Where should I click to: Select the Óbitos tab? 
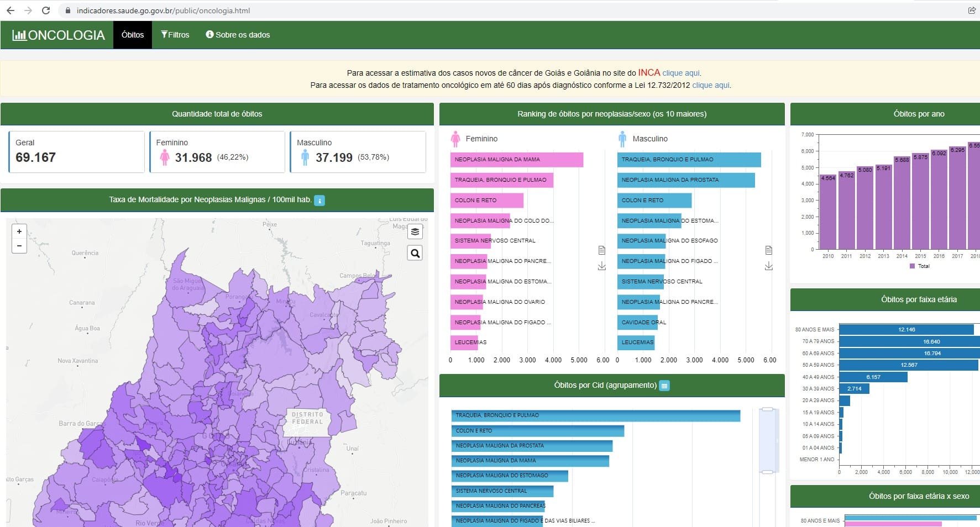pos(133,35)
